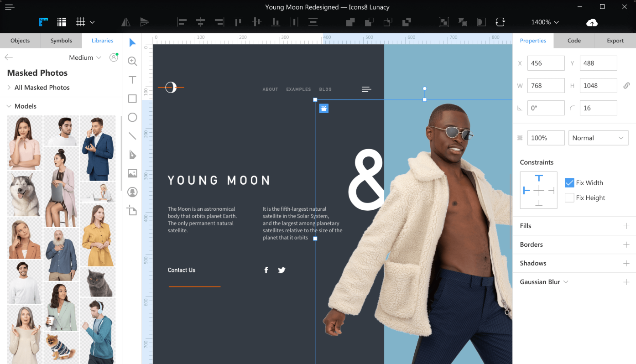636x364 pixels.
Task: Select the Avatar tool icon
Action: (x=132, y=192)
